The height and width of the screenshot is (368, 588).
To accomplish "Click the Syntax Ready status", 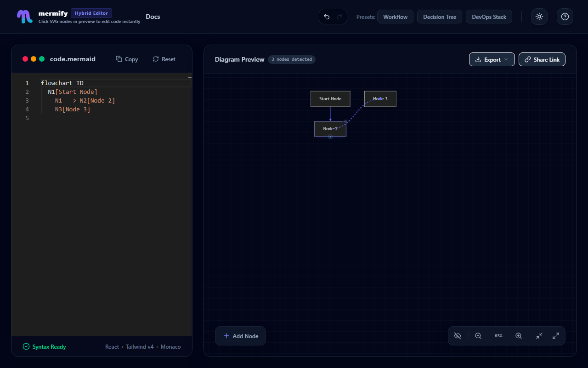I will tap(45, 347).
